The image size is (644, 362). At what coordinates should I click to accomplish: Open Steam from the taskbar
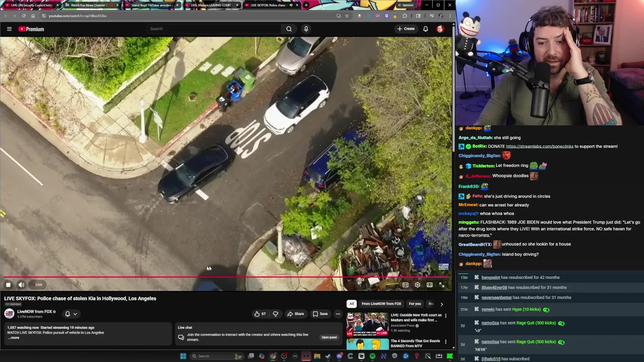(328, 356)
